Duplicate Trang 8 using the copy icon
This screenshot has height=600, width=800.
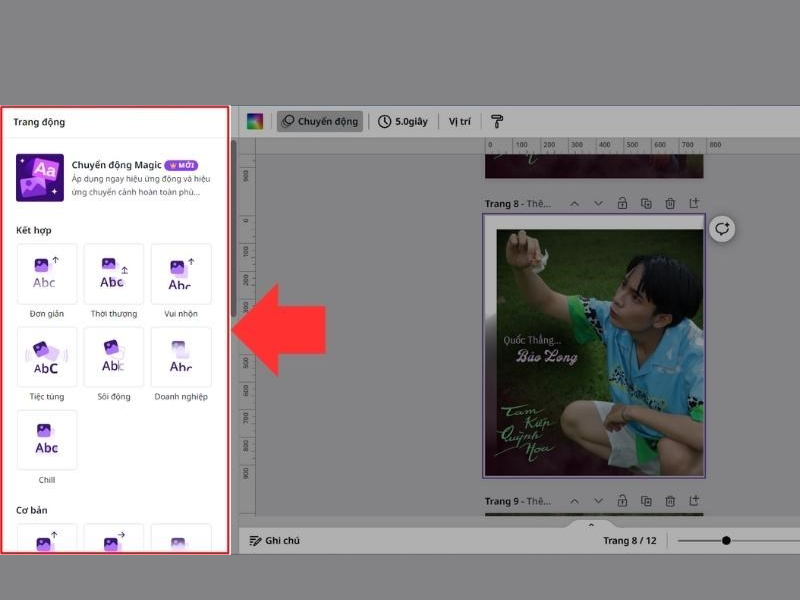pyautogui.click(x=646, y=204)
